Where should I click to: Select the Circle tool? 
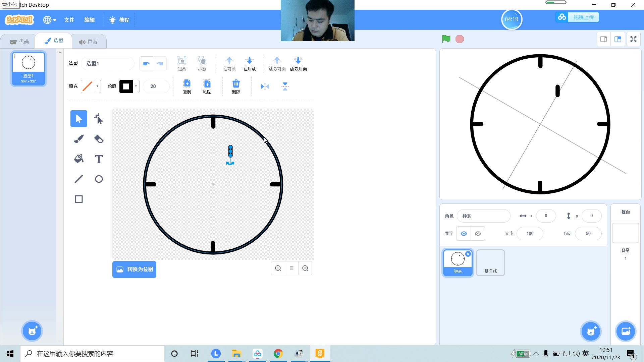pos(99,179)
